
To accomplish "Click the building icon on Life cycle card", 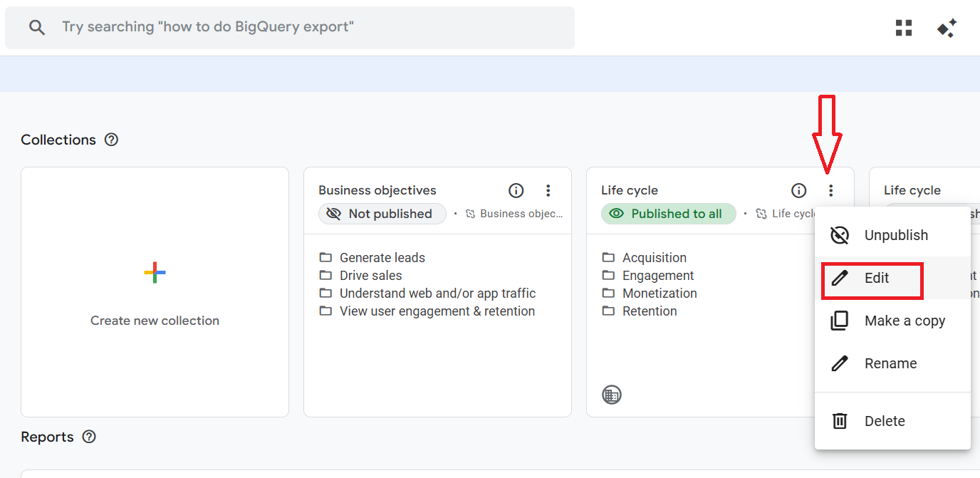I will click(611, 395).
